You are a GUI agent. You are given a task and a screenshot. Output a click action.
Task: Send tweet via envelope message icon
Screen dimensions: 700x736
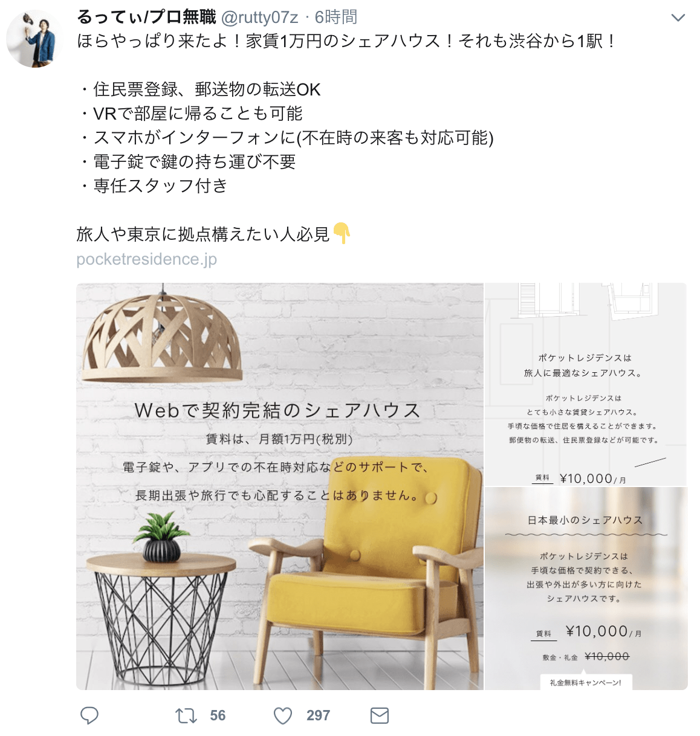click(x=379, y=716)
